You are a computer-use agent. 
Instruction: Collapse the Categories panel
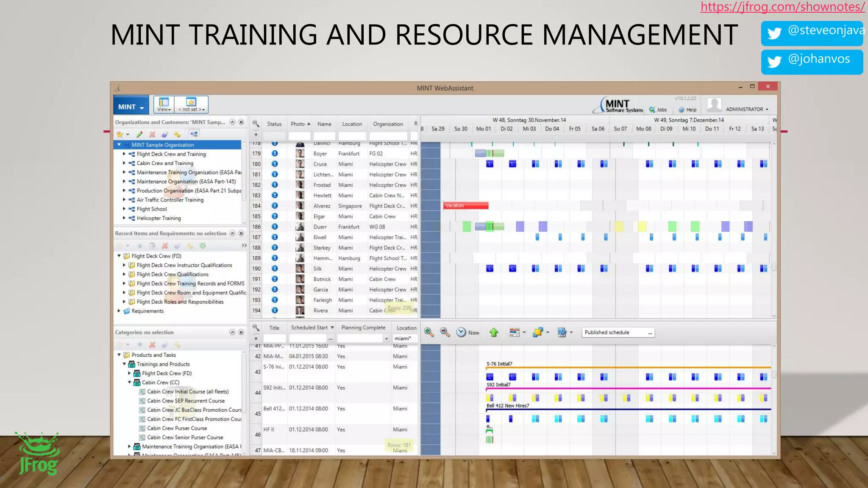point(232,332)
